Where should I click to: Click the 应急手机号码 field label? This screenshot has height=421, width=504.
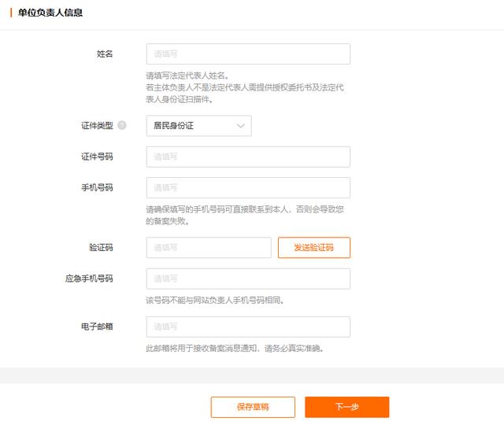click(89, 279)
